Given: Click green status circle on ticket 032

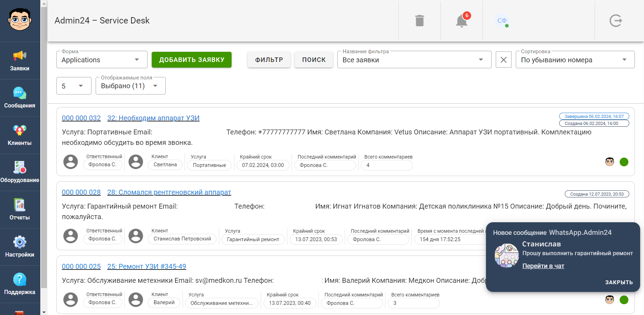Looking at the screenshot, I should 624,162.
